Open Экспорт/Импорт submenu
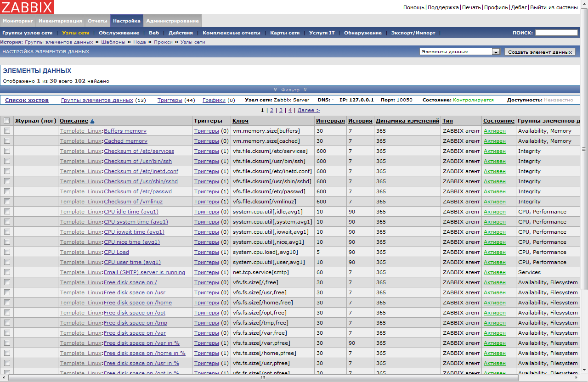 tap(413, 33)
